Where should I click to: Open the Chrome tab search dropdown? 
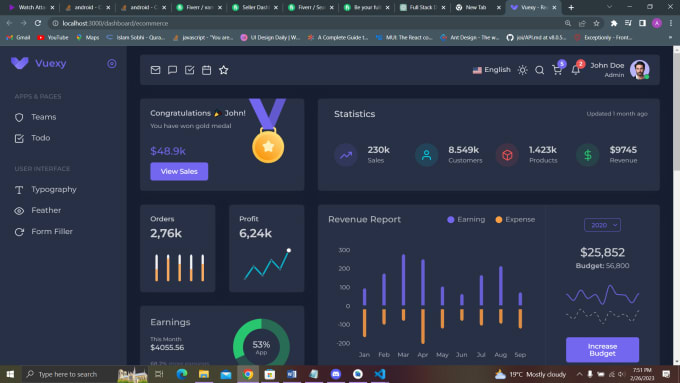pyautogui.click(x=609, y=7)
